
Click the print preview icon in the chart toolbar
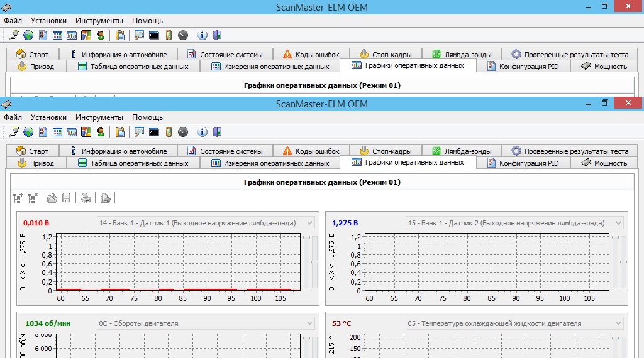coord(106,198)
